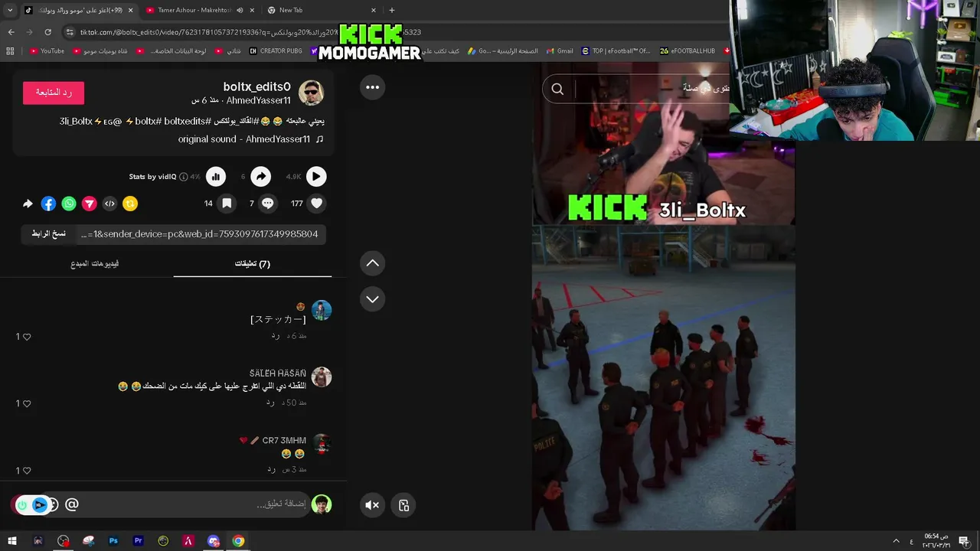Open the three-dots more options menu
This screenshot has width=980, height=551.
372,87
